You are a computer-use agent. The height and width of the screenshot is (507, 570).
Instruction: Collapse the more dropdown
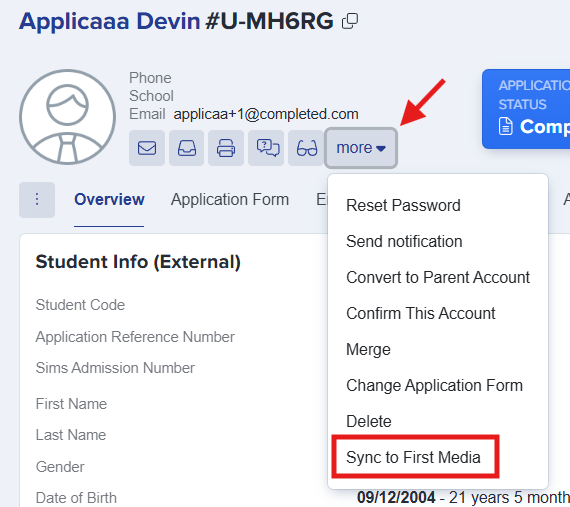coord(361,148)
